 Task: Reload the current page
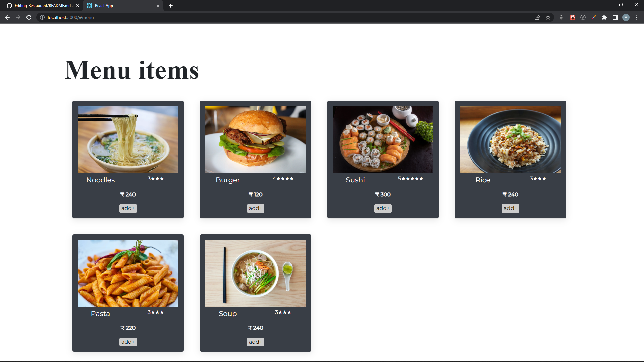tap(29, 17)
